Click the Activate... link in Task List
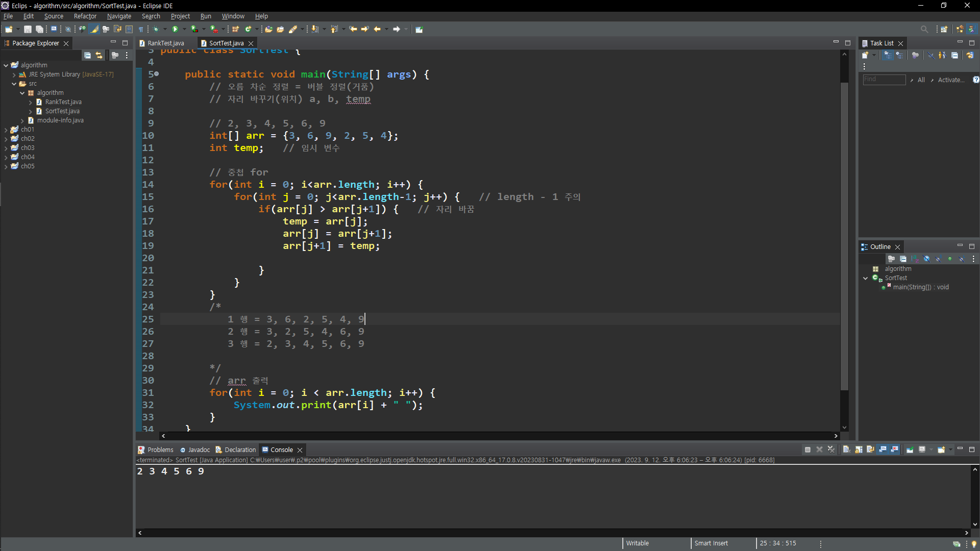 click(x=951, y=80)
